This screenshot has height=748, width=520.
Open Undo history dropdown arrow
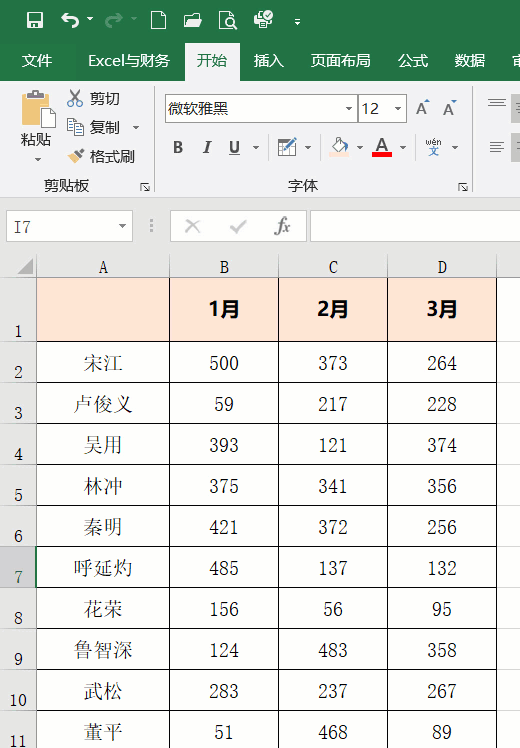pyautogui.click(x=90, y=20)
